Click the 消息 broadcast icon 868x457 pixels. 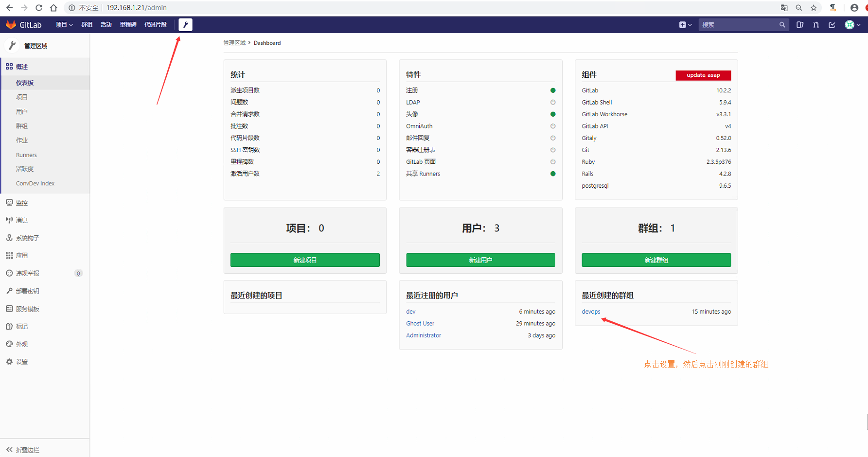tap(9, 220)
